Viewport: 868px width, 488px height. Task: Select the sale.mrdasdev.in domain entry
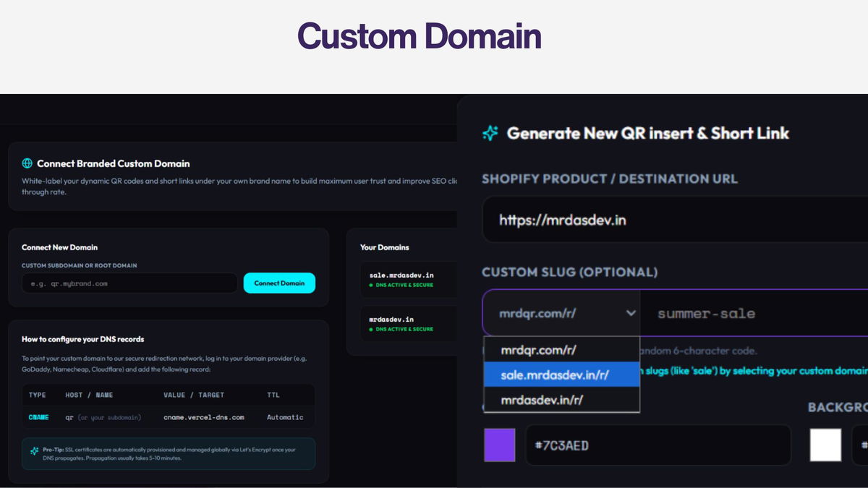click(x=409, y=279)
